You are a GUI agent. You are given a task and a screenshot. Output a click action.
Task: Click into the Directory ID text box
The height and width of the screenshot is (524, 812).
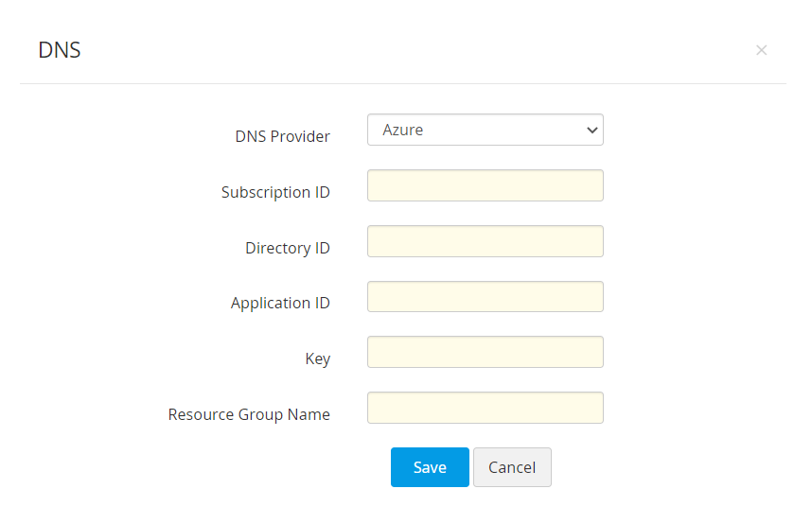coord(485,241)
